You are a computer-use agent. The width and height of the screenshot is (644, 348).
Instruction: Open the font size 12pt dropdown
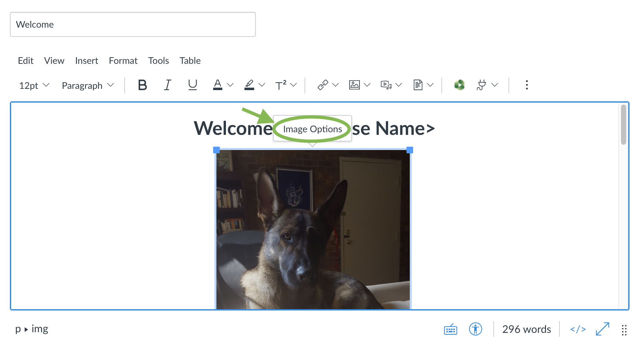point(34,86)
